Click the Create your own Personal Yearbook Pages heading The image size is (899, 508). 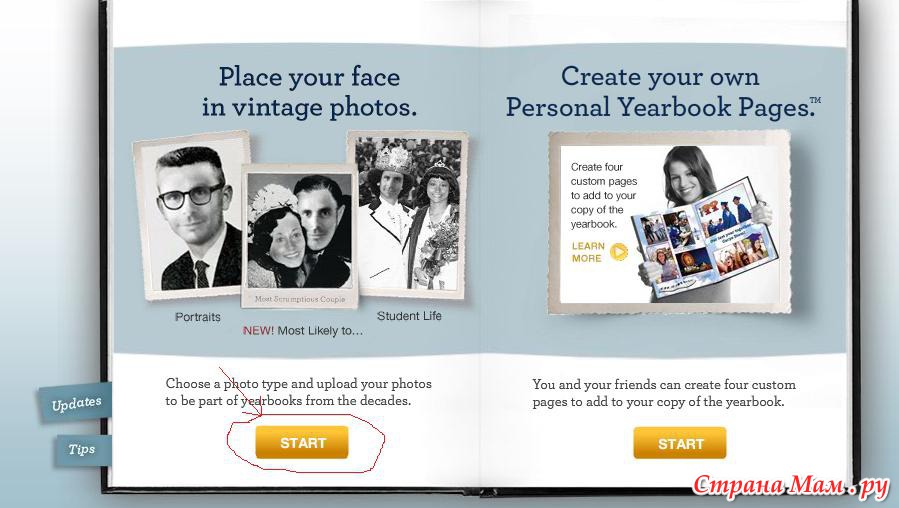coord(663,92)
